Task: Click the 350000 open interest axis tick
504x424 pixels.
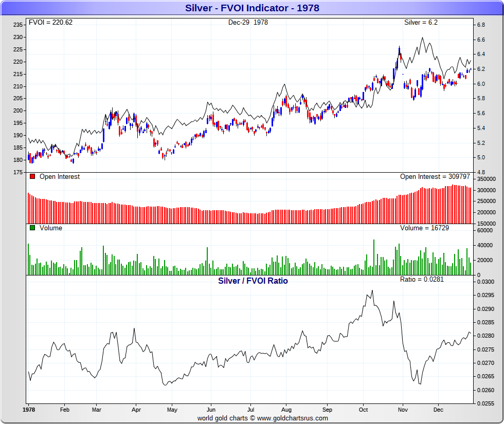Action: tap(487, 179)
